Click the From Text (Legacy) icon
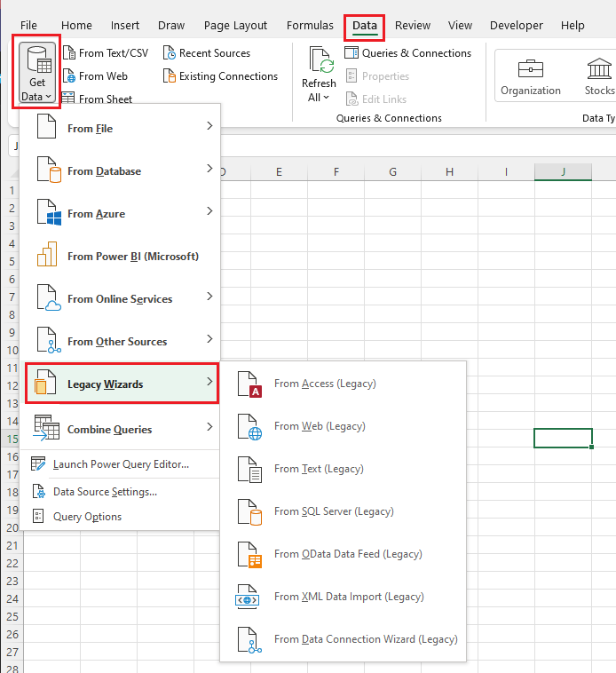Image resolution: width=616 pixels, height=673 pixels. pyautogui.click(x=249, y=470)
